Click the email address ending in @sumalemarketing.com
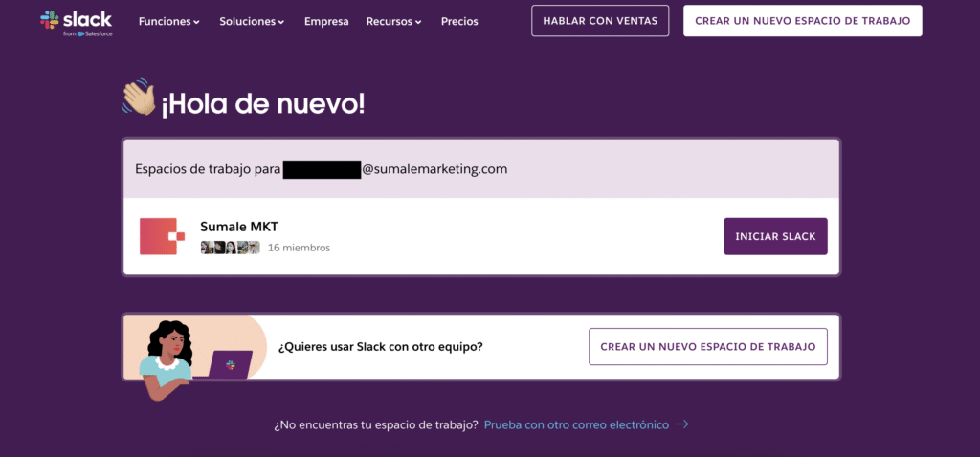The width and height of the screenshot is (980, 457). click(395, 169)
